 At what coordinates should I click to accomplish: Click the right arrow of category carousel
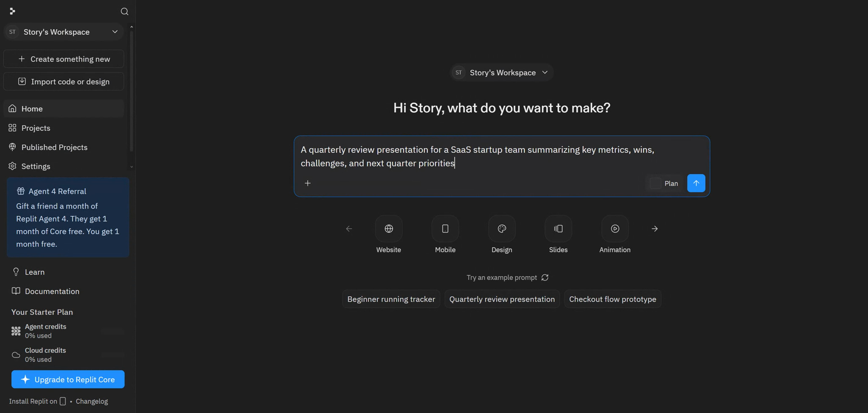tap(655, 229)
